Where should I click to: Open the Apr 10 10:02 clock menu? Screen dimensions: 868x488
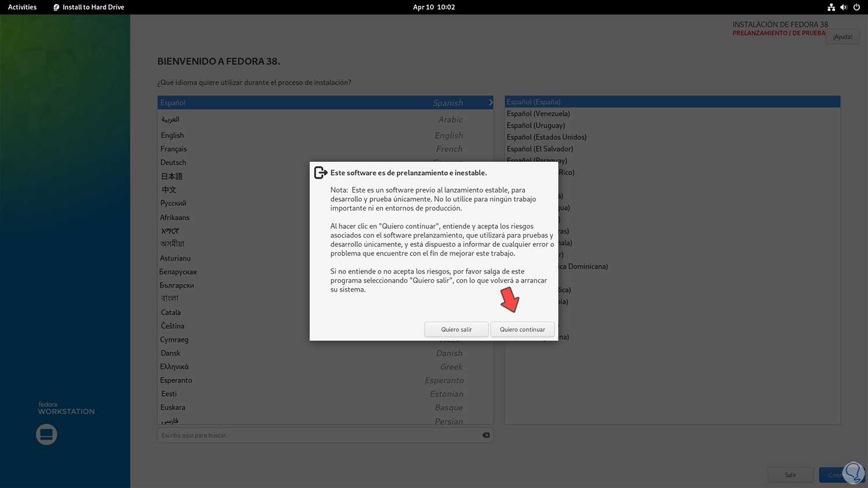coord(434,7)
